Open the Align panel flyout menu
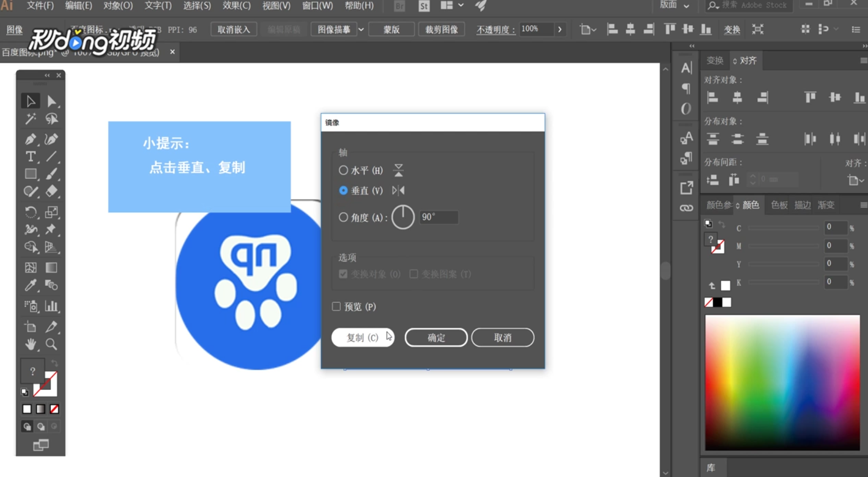 pyautogui.click(x=863, y=61)
